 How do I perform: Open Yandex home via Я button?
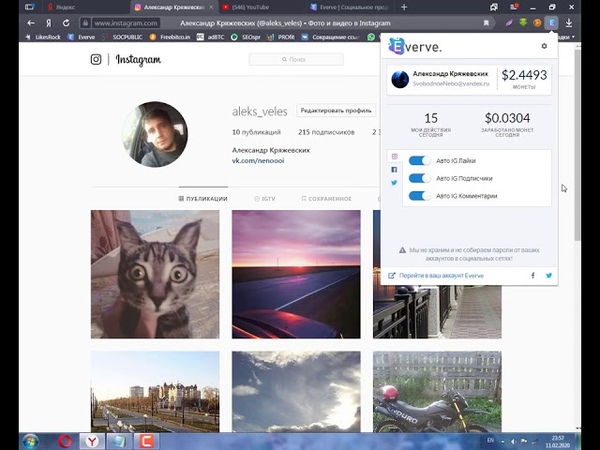[49, 23]
